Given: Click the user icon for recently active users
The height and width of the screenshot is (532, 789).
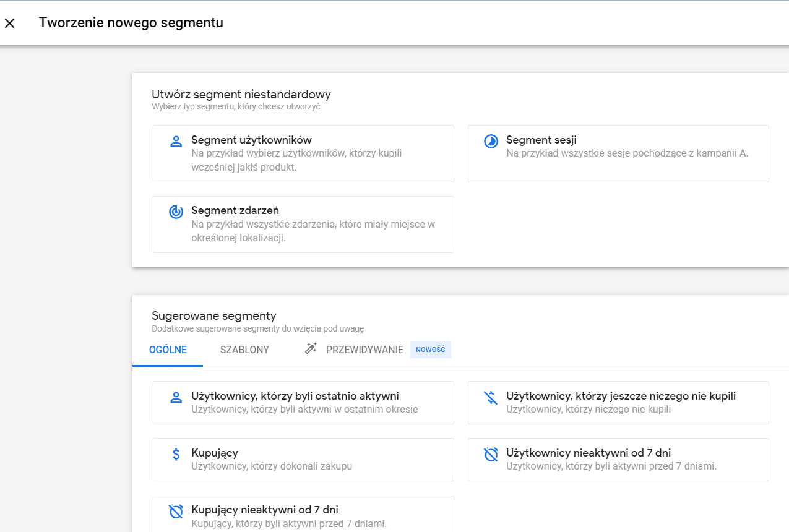Looking at the screenshot, I should click(176, 397).
